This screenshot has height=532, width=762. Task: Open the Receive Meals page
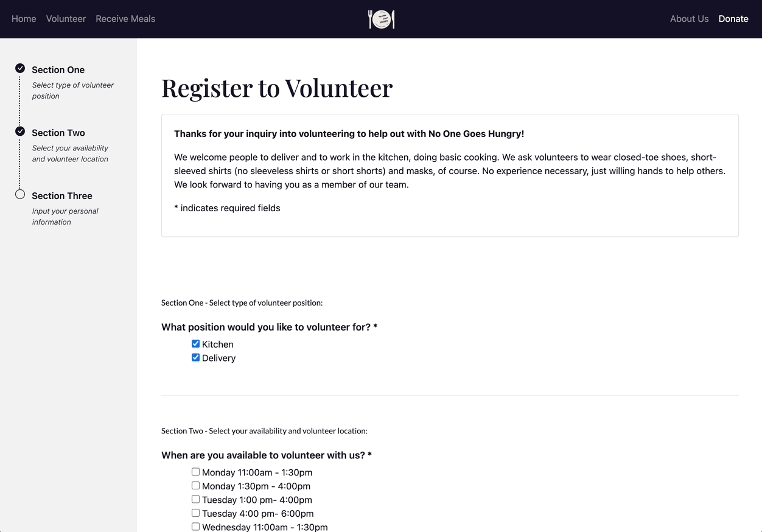125,19
